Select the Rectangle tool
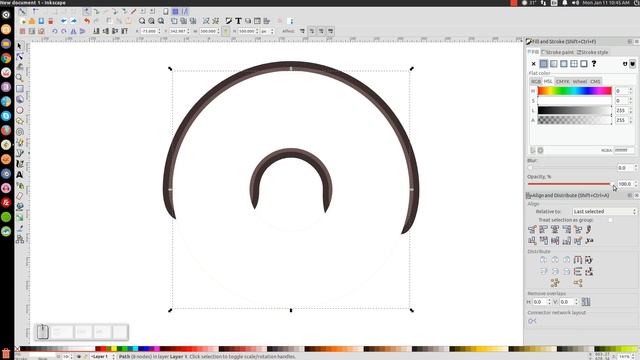The width and height of the screenshot is (640, 360). click(20, 88)
